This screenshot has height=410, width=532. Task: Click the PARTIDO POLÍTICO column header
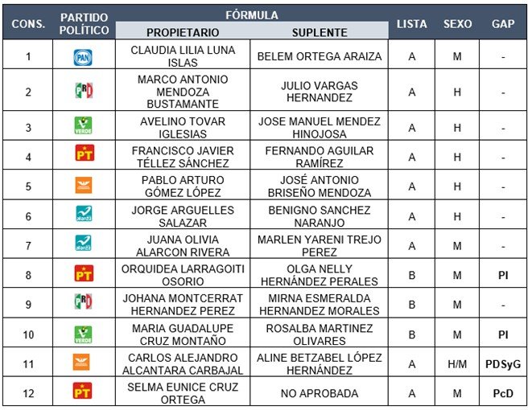[x=84, y=23]
